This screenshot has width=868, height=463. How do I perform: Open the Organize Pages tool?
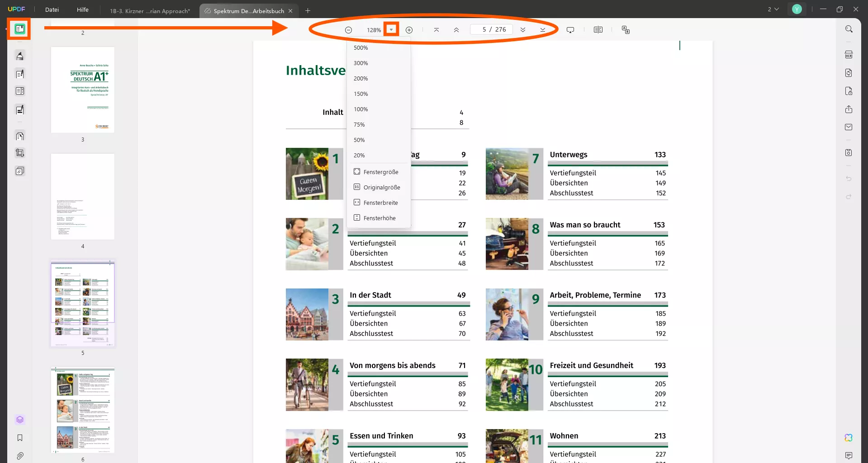point(20,136)
